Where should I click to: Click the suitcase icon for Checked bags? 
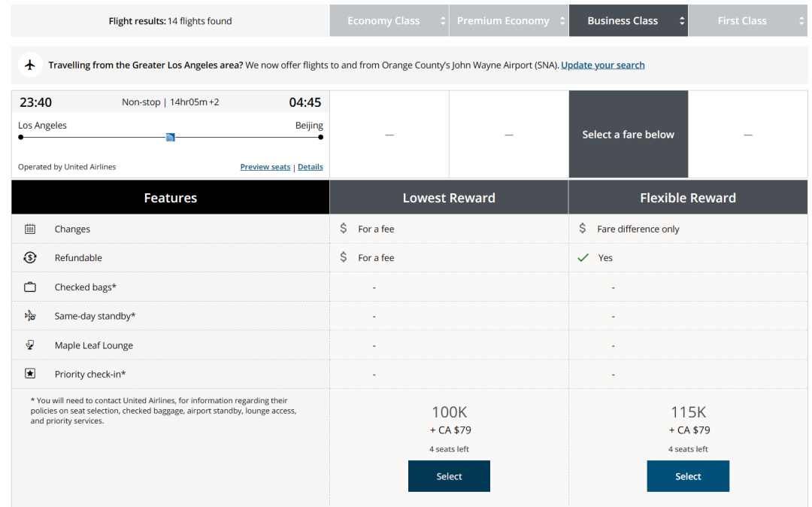pyautogui.click(x=30, y=287)
